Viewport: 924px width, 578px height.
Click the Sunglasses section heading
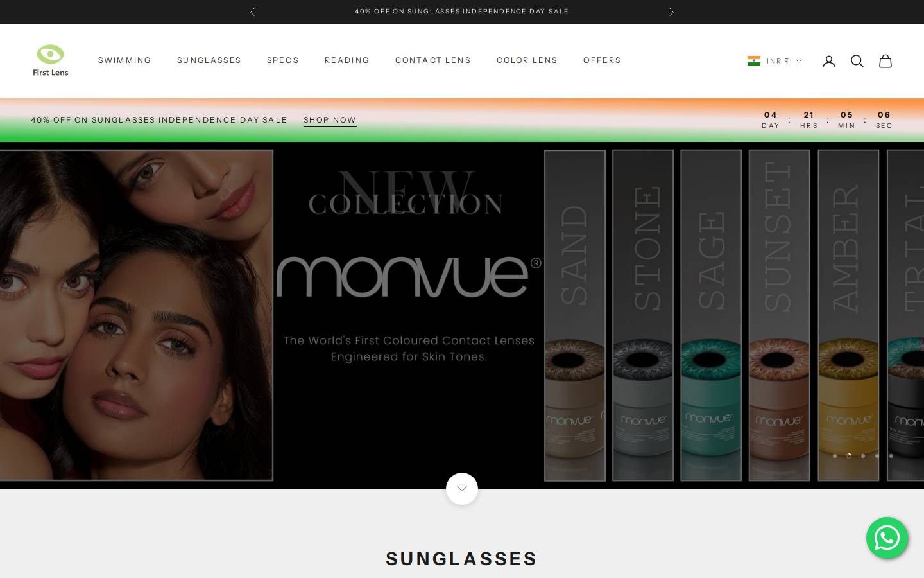tap(461, 559)
